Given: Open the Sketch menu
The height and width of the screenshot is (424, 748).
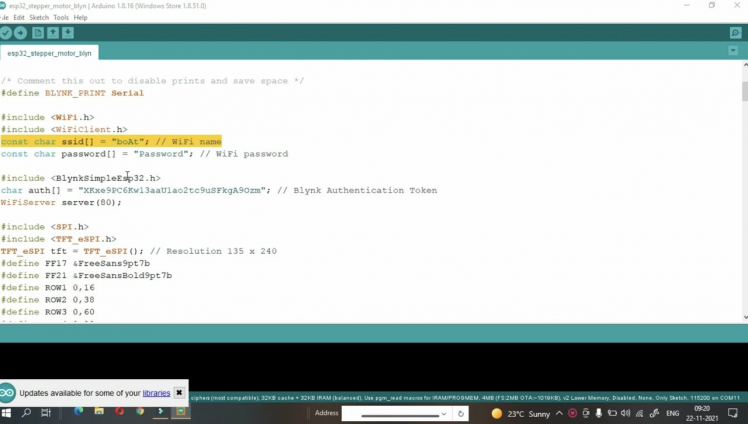Looking at the screenshot, I should [x=39, y=18].
